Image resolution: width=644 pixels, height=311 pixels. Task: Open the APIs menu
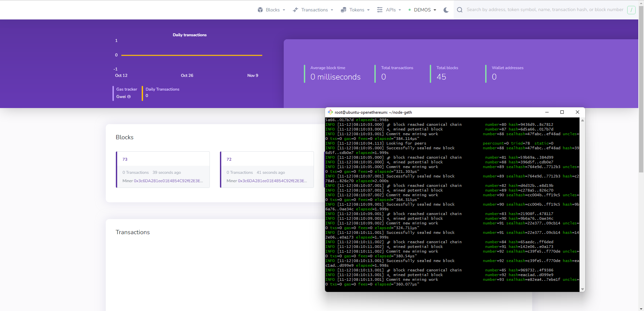[390, 10]
